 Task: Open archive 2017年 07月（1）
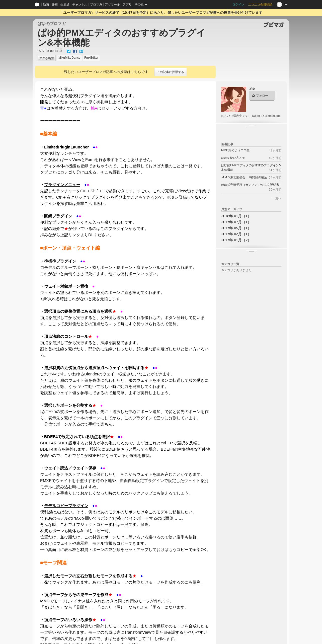pos(236,222)
